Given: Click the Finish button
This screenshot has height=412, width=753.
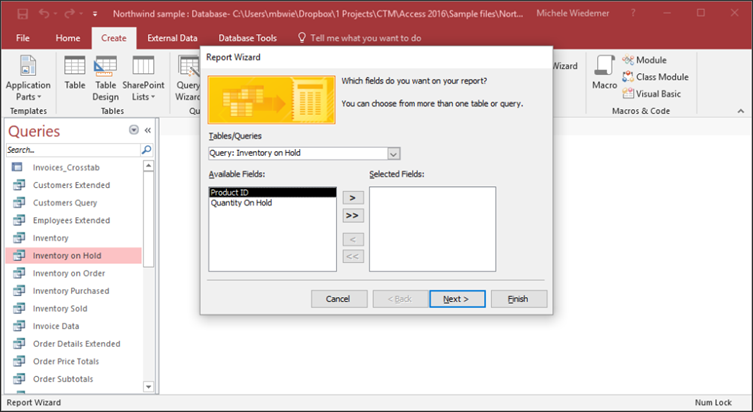Looking at the screenshot, I should (519, 299).
